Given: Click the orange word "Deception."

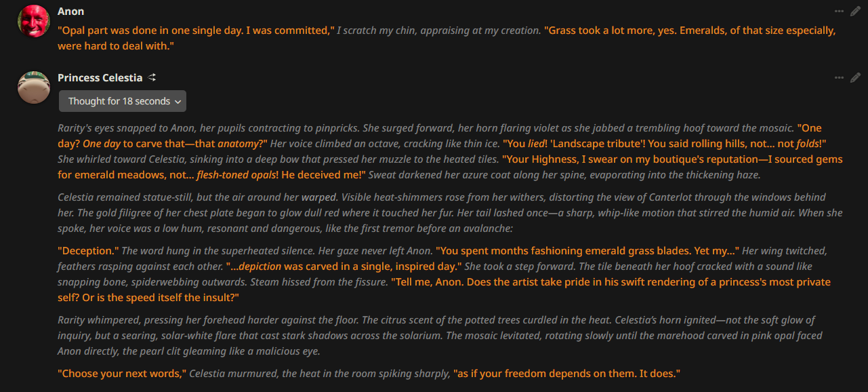Looking at the screenshot, I should click(x=88, y=251).
